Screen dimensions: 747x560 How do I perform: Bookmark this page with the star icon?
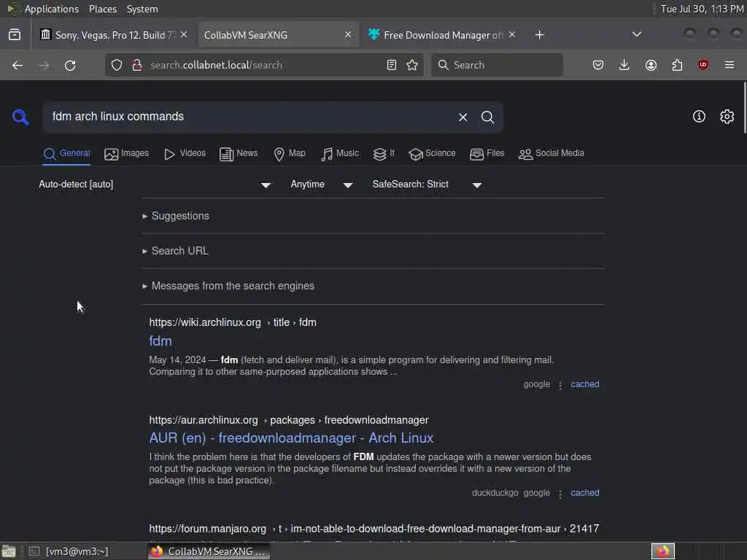(412, 65)
